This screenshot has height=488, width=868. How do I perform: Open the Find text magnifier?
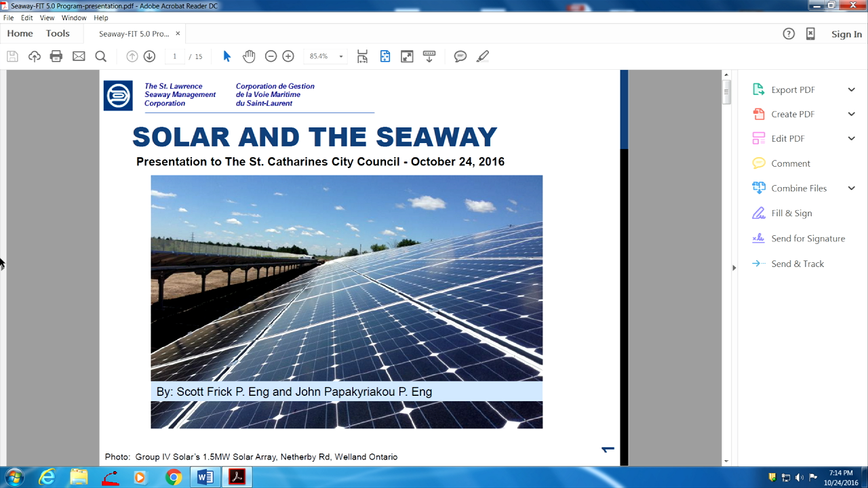click(x=100, y=56)
